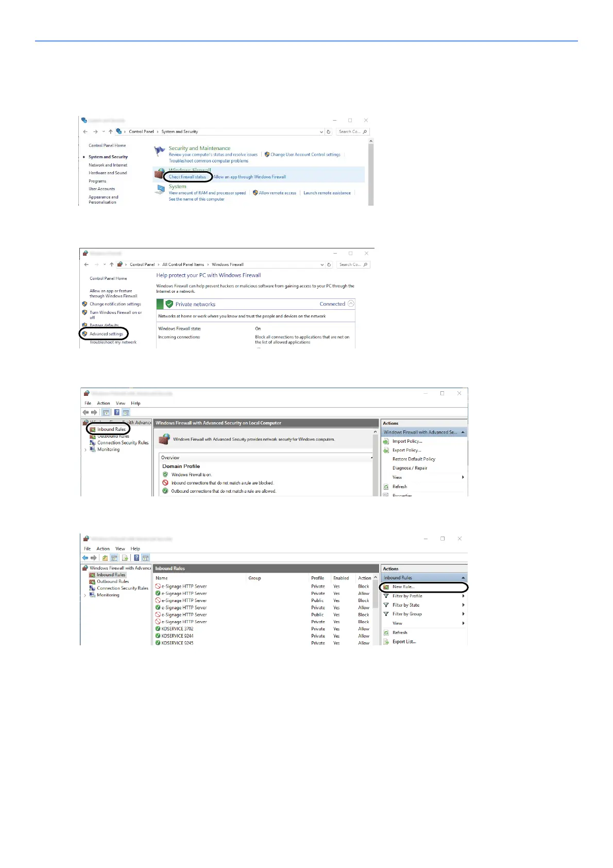Collapse the Private networks section chevron
Screen dimensions: 613x868
351,304
